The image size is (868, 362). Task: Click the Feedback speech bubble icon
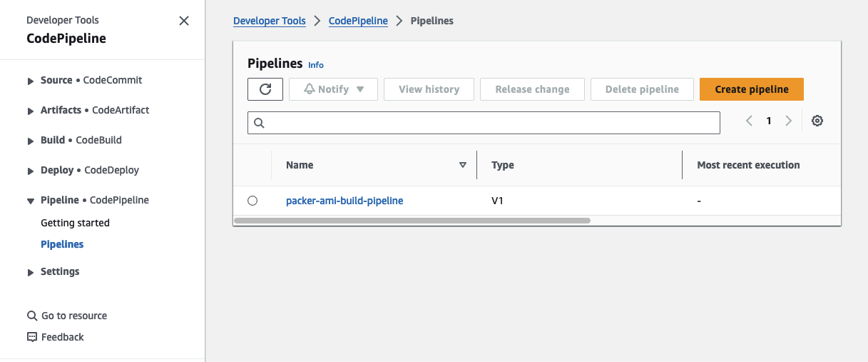click(x=31, y=337)
